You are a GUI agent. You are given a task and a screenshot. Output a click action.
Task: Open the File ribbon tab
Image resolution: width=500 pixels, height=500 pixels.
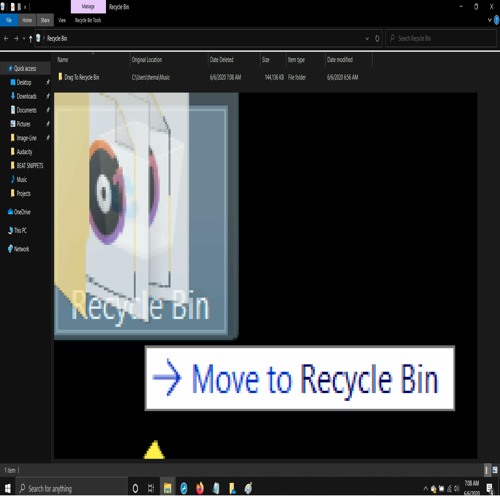coord(9,20)
